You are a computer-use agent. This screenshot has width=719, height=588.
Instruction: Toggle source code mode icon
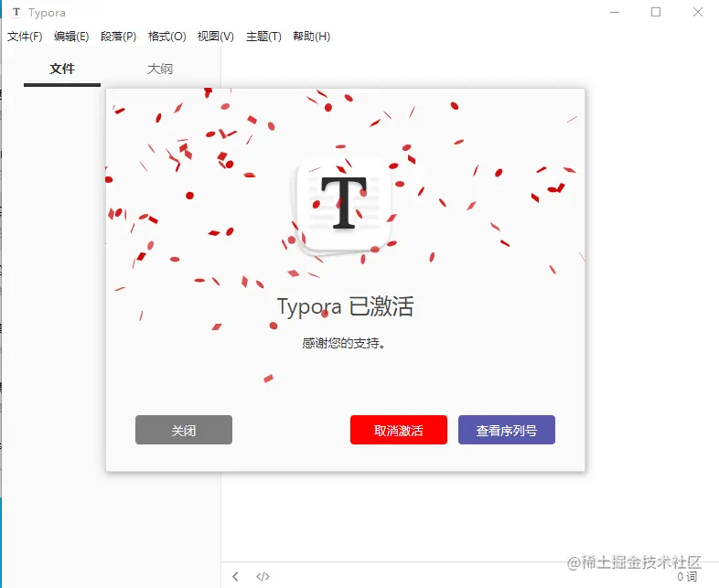(263, 576)
